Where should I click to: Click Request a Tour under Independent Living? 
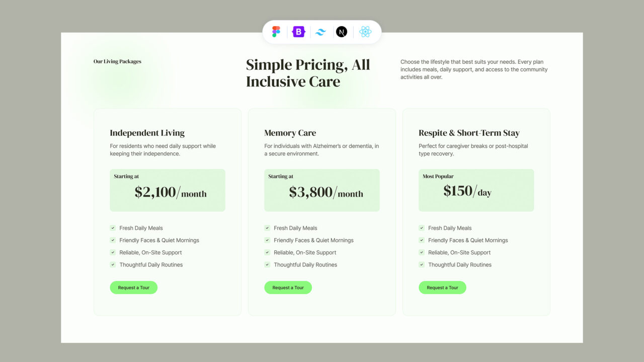coord(133,287)
